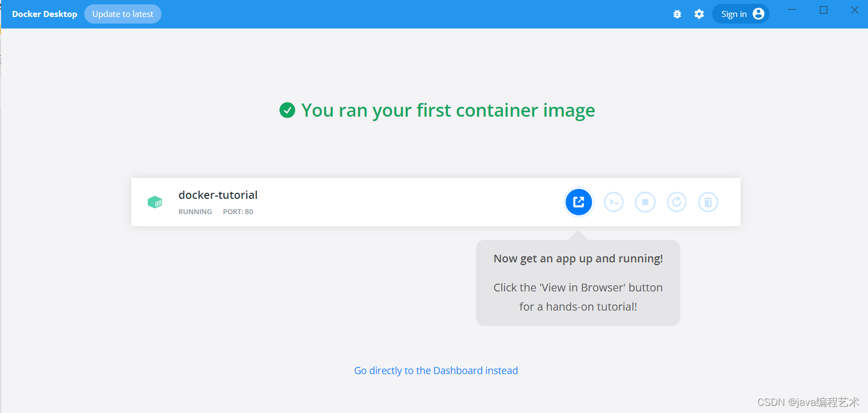Stop the docker-tutorial container
Screen dimensions: 868x413
pos(645,202)
